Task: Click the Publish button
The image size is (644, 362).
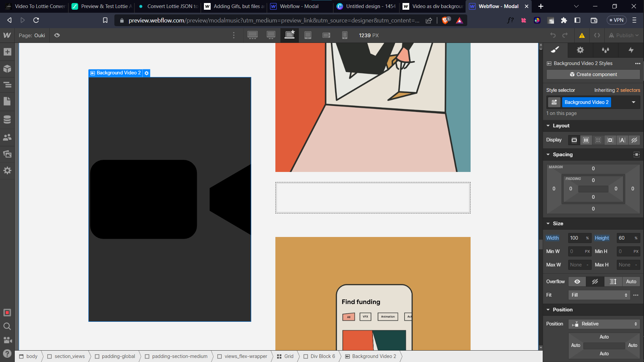Action: click(624, 35)
